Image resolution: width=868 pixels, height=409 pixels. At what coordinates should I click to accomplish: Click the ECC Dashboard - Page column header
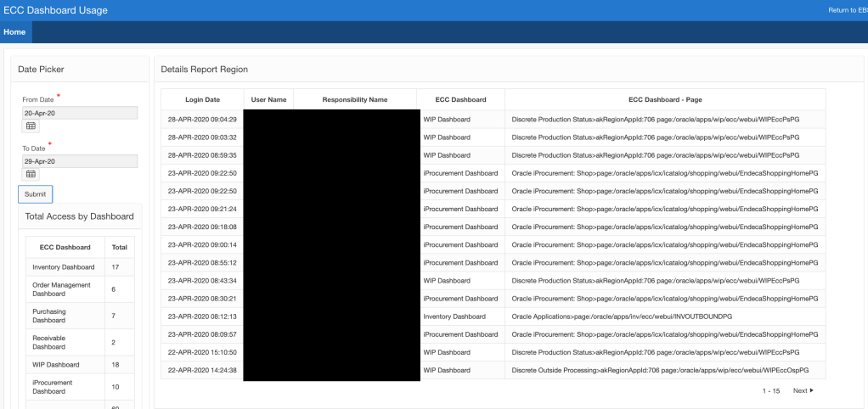coord(665,99)
